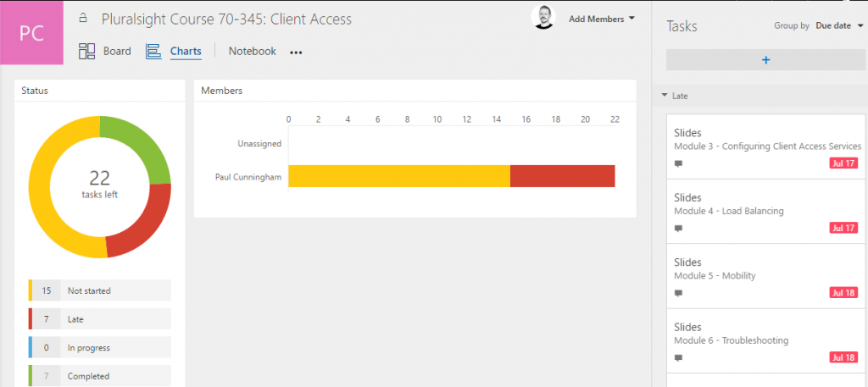Click the plan title Pluralsight Course 70-345
This screenshot has width=868, height=387.
click(226, 19)
